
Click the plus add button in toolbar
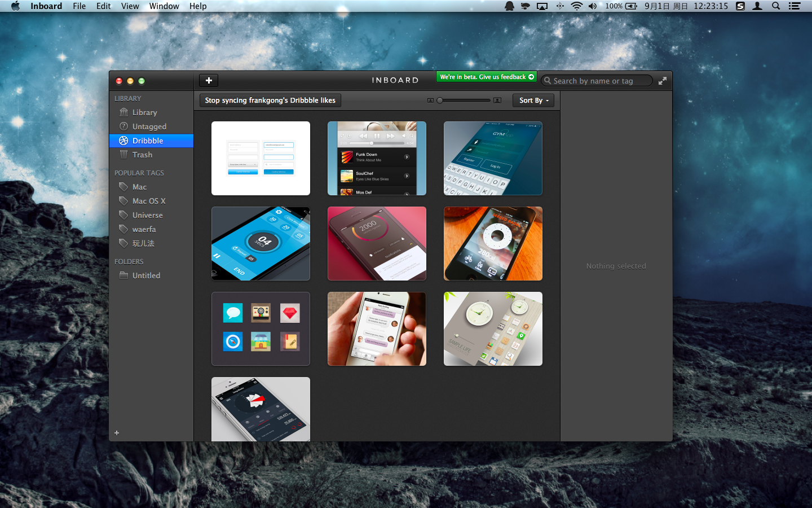pos(209,81)
